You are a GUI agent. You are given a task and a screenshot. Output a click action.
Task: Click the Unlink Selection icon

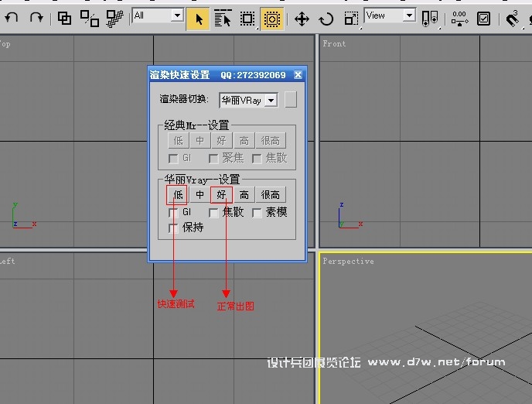89,19
